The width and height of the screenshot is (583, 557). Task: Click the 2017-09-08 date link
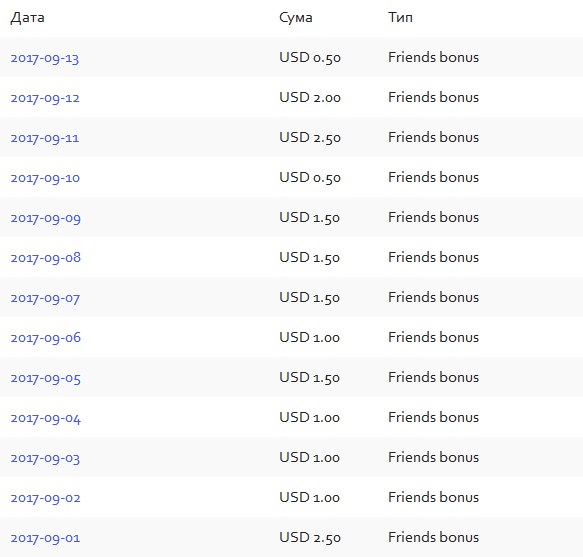point(45,258)
